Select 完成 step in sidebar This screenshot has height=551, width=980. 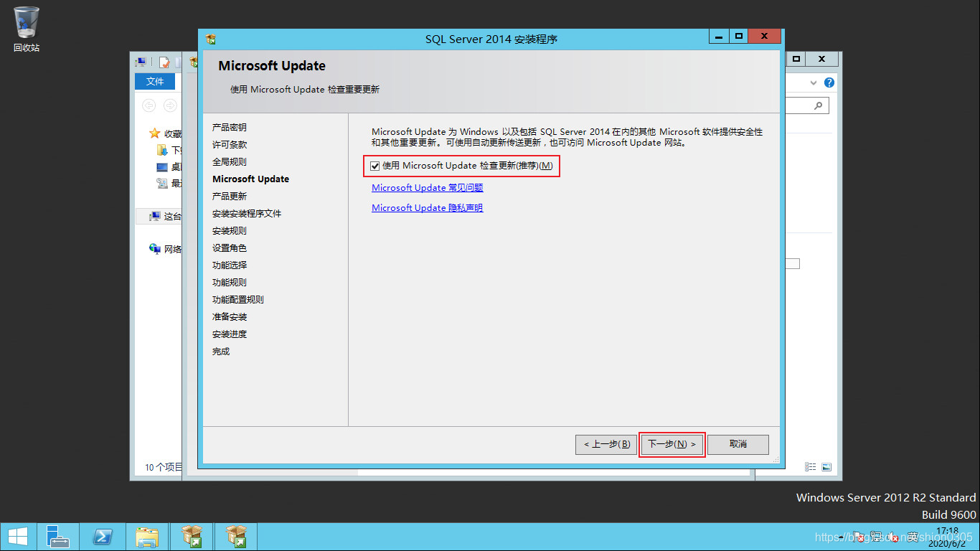click(221, 351)
